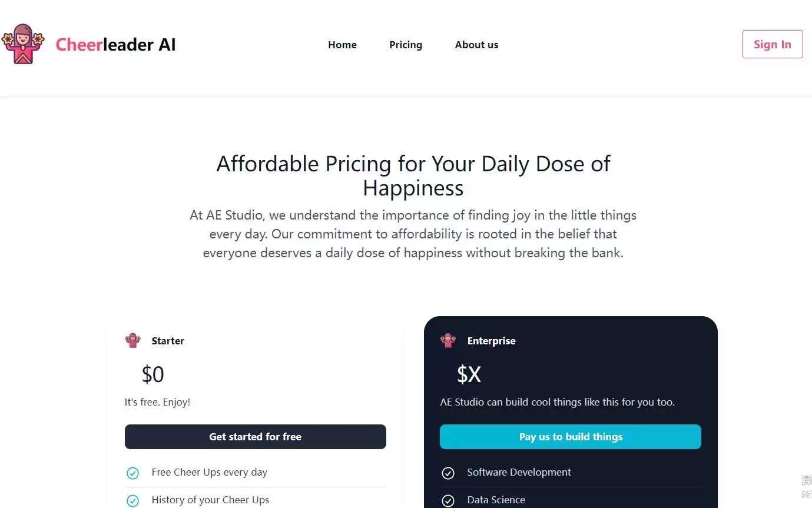Screen dimensions: 812x508
Task: Click the Software Development feature text
Action: (x=519, y=472)
